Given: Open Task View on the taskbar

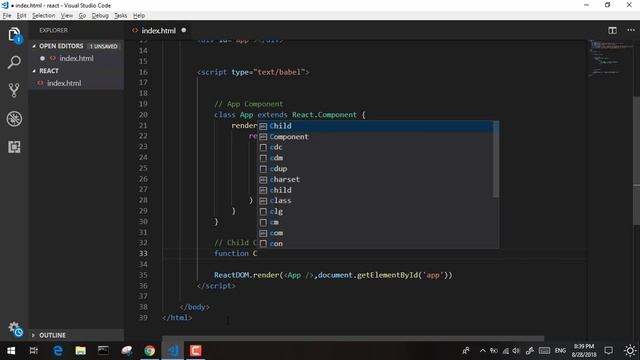Looking at the screenshot, I should pyautogui.click(x=34, y=351).
